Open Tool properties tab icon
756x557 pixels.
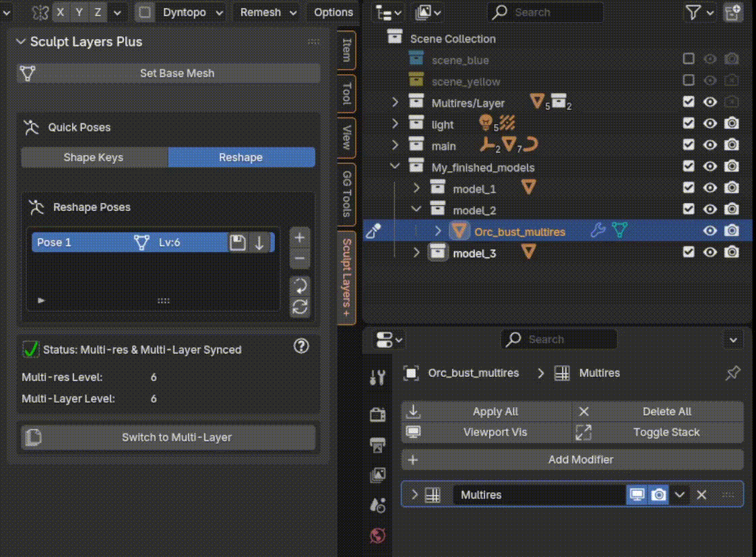377,378
